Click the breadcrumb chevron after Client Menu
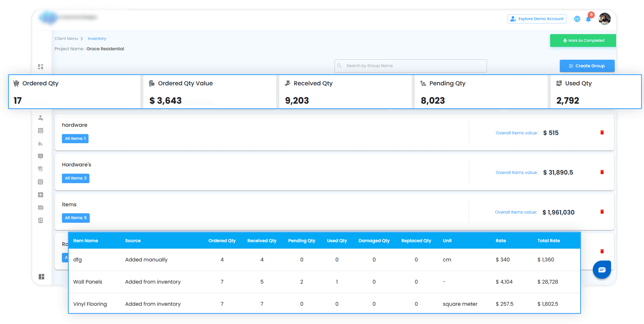This screenshot has width=644, height=324. pos(82,39)
